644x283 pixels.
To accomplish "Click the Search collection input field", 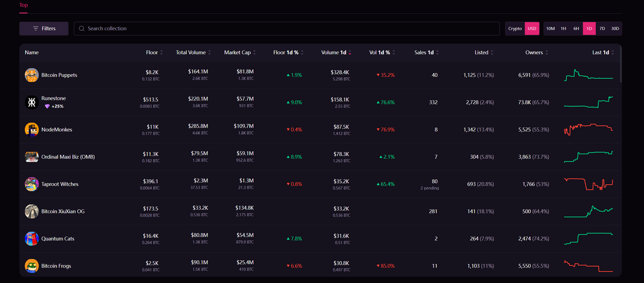I will pyautogui.click(x=287, y=28).
